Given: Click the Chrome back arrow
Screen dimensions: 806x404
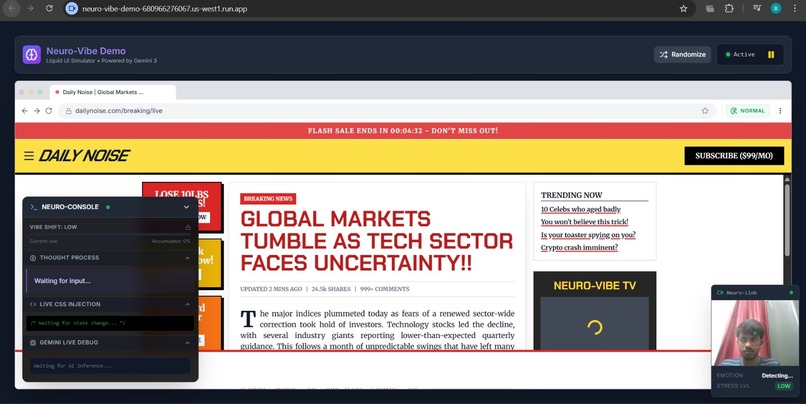Looking at the screenshot, I should click(11, 9).
